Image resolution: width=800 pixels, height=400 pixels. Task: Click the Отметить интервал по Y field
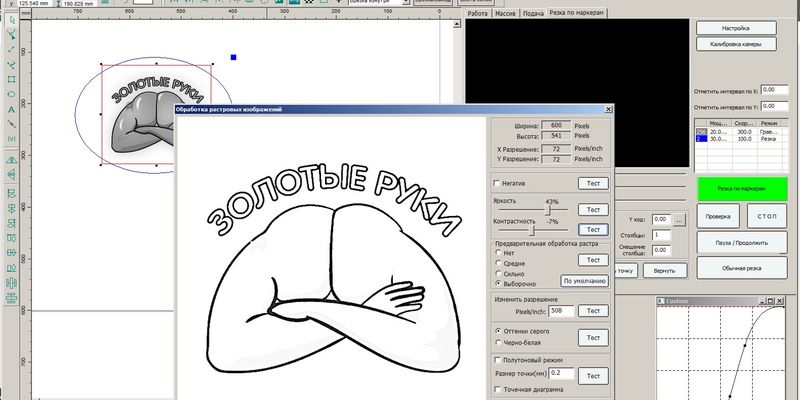click(x=774, y=106)
